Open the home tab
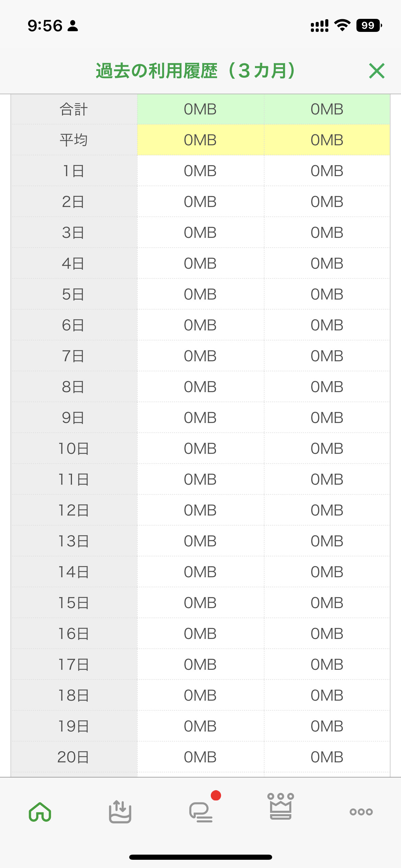The image size is (401, 868). pyautogui.click(x=40, y=812)
